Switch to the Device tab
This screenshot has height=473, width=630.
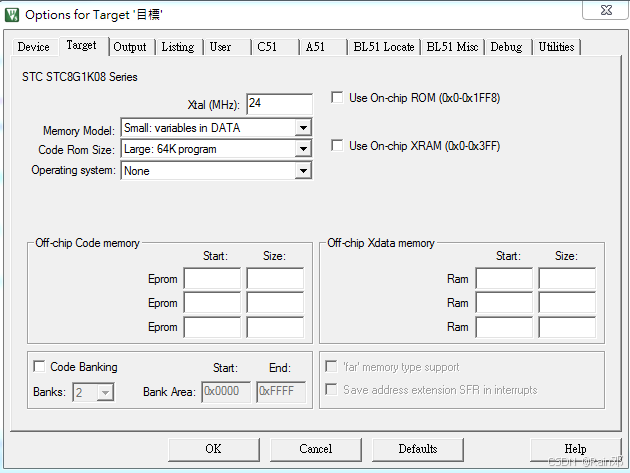coord(33,47)
